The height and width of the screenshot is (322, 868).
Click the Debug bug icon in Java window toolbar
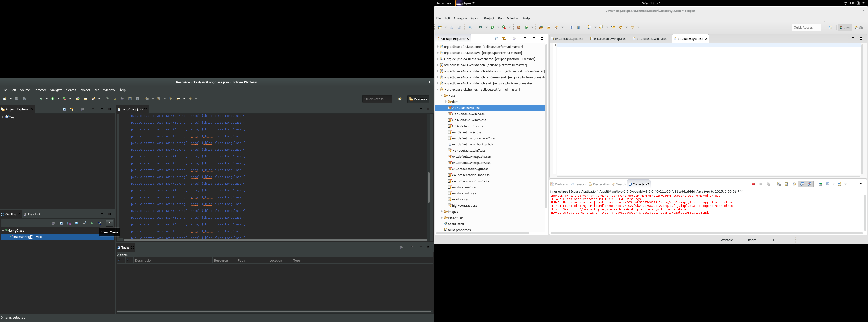coord(481,27)
